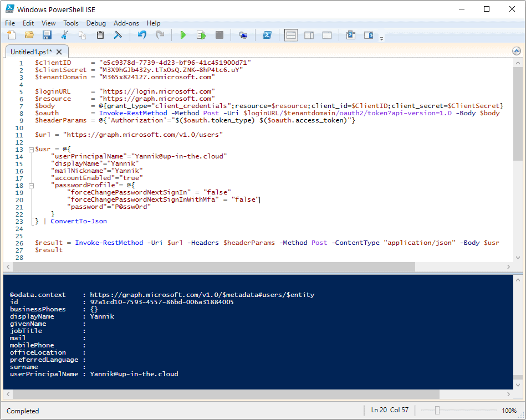This screenshot has width=526, height=420.
Task: Save the script with the floppy disk icon
Action: (x=47, y=35)
